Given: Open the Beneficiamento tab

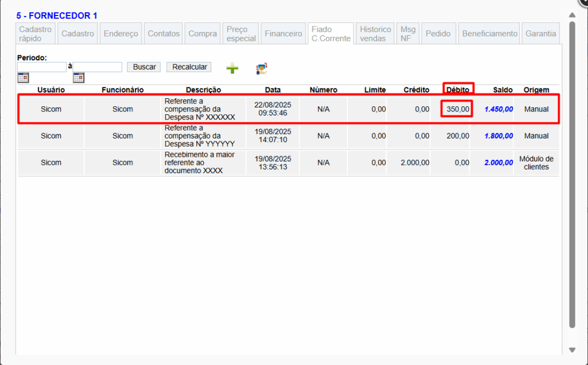Looking at the screenshot, I should [x=490, y=33].
